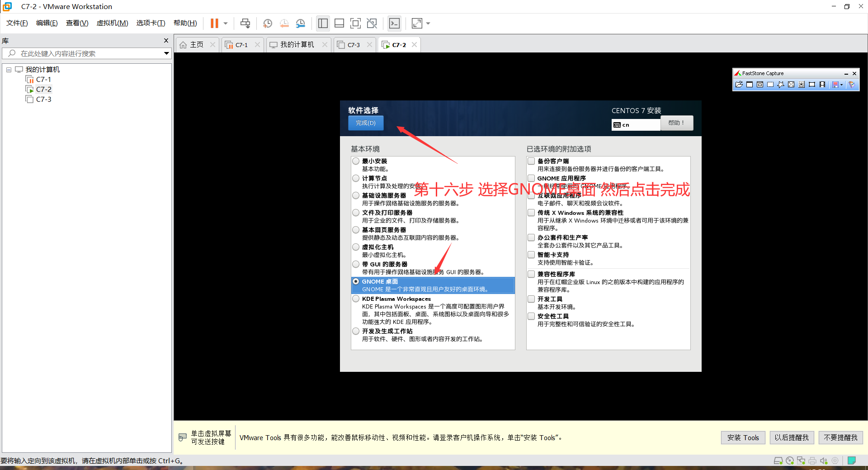Click the 安装 Tools button
The width and height of the screenshot is (868, 470).
tap(743, 437)
